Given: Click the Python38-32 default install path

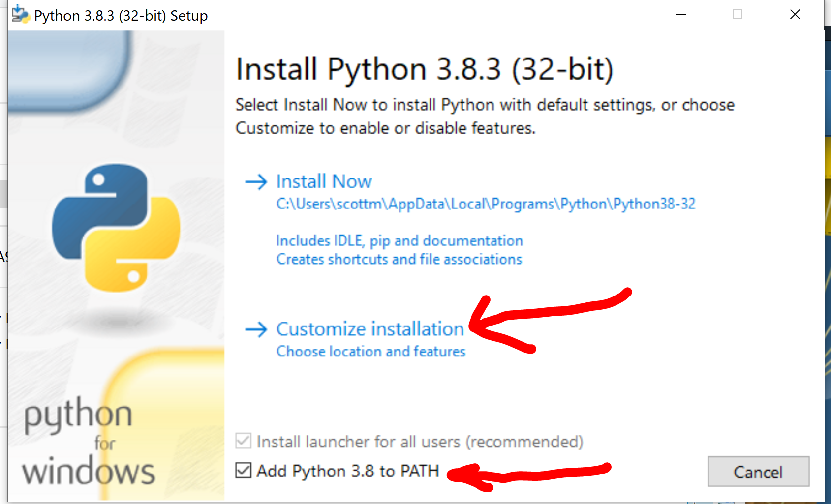Looking at the screenshot, I should [486, 204].
